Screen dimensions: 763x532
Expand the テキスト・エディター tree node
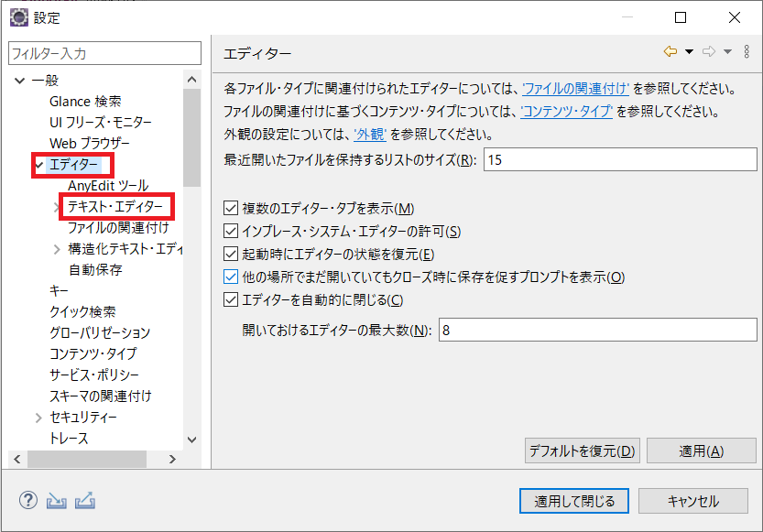[x=57, y=207]
